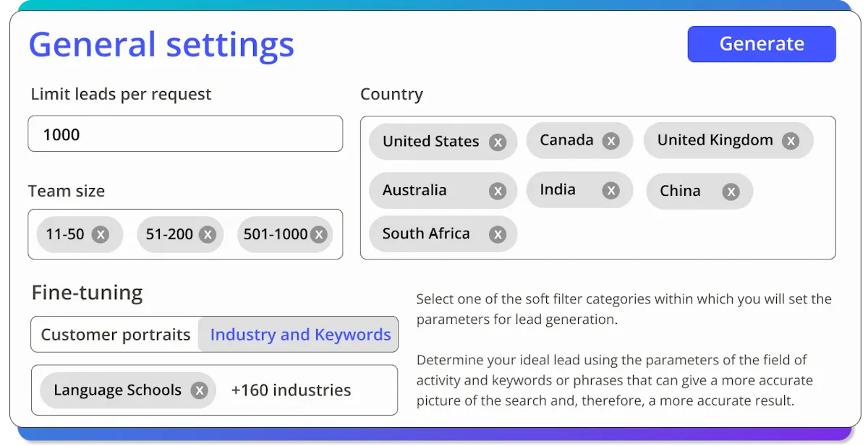Screen dimensions: 868x446
Task: Remove the 51-200 team size tag
Action: pos(208,234)
